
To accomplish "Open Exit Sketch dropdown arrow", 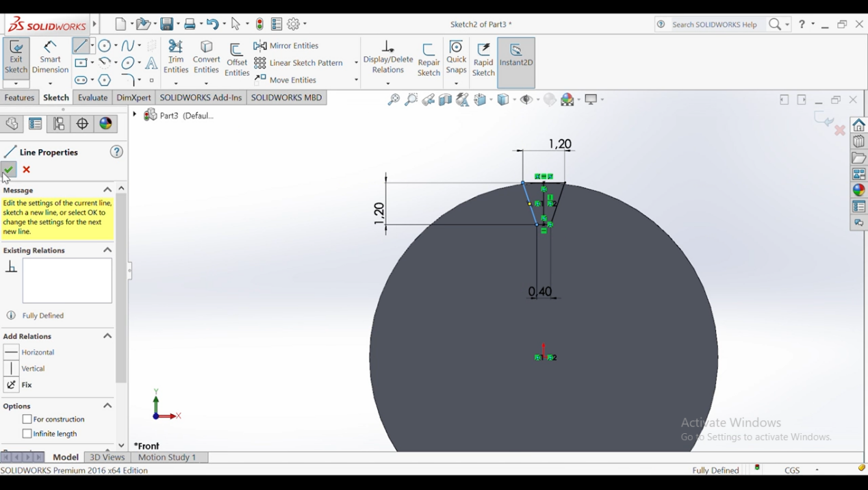I will [x=16, y=83].
